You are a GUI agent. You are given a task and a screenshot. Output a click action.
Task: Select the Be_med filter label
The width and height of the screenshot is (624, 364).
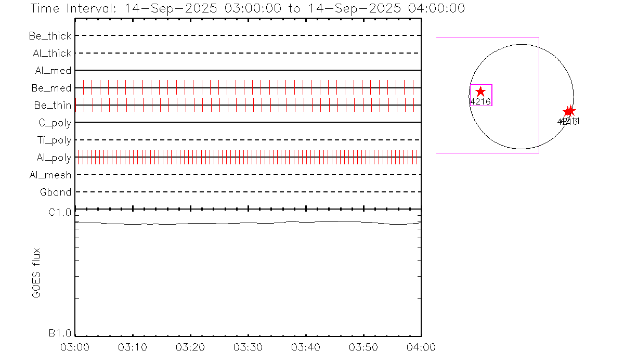[51, 88]
